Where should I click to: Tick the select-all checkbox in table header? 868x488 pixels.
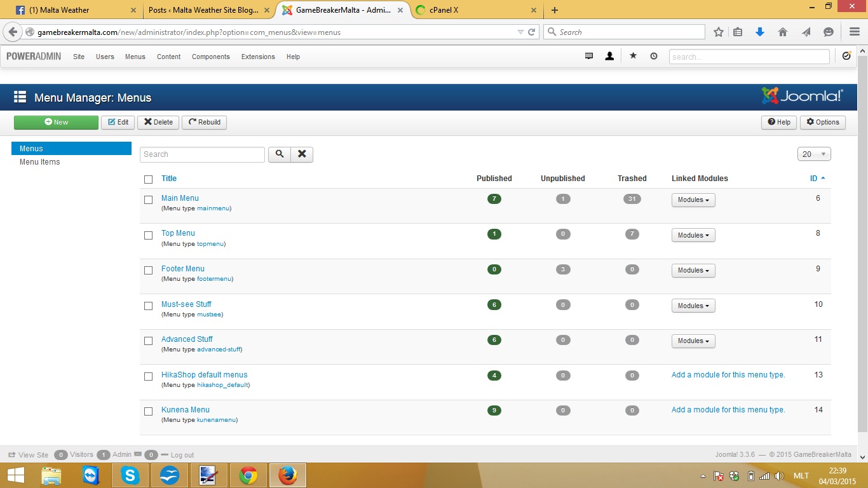pyautogui.click(x=149, y=179)
